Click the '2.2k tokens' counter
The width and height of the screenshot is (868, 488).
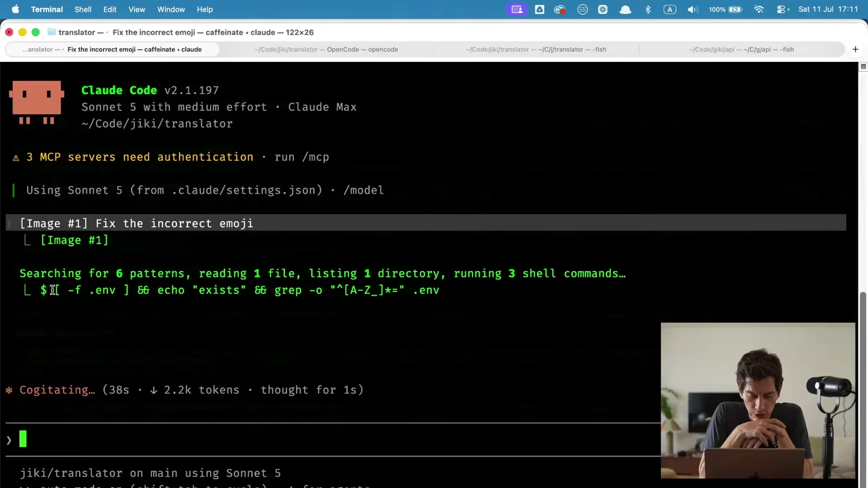coord(201,390)
